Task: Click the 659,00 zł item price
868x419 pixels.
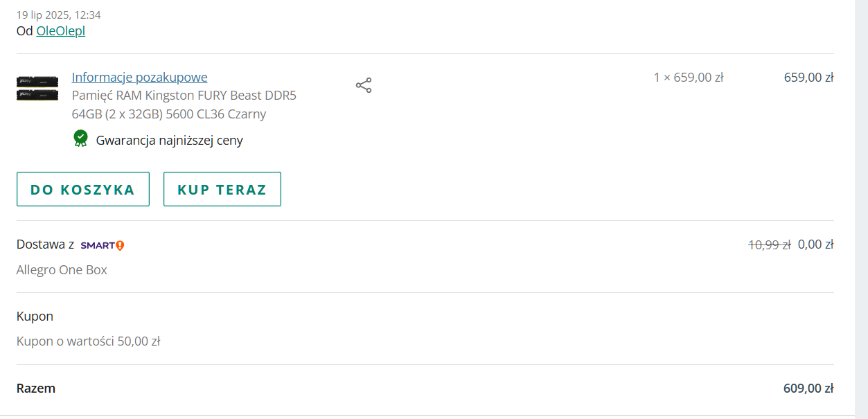Action: 808,78
